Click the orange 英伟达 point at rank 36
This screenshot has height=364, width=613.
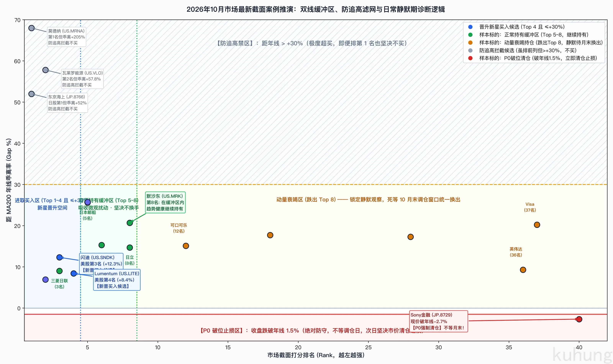[523, 270]
